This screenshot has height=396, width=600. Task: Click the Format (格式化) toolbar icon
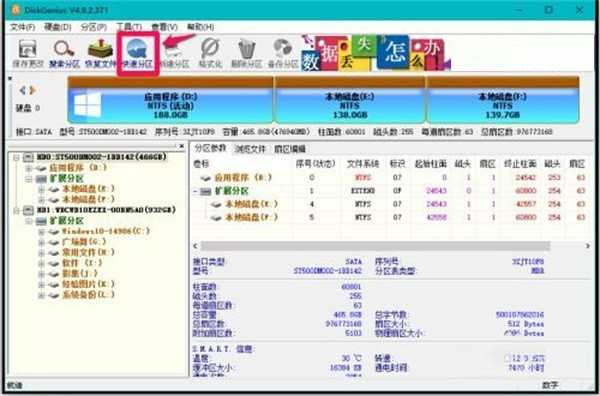coord(210,53)
